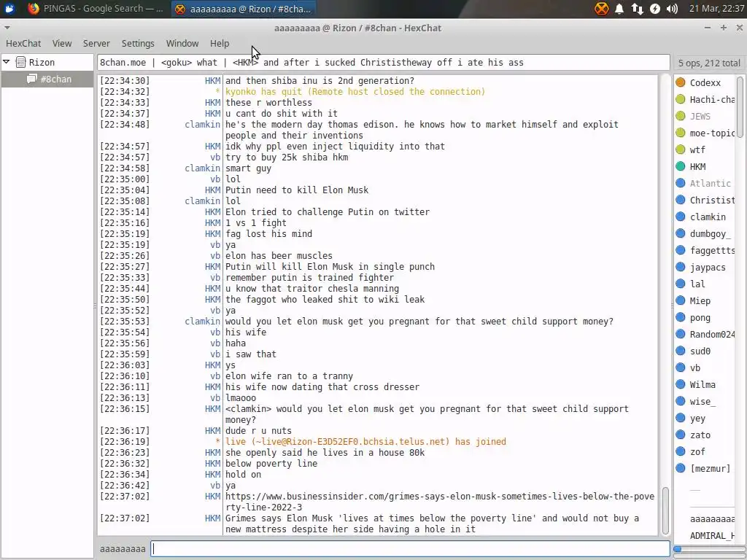Select user Codexx status icon

tap(681, 82)
